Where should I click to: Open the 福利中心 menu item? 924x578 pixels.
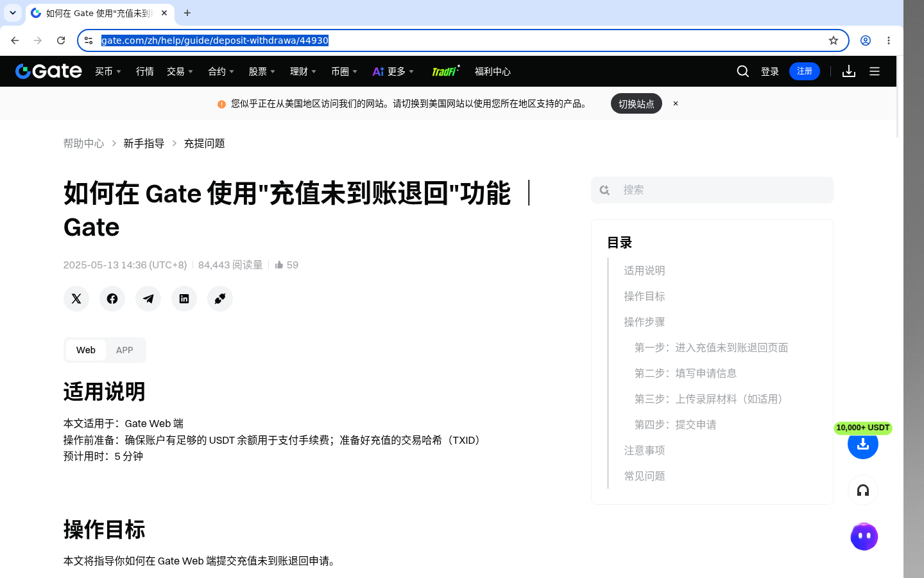tap(493, 71)
